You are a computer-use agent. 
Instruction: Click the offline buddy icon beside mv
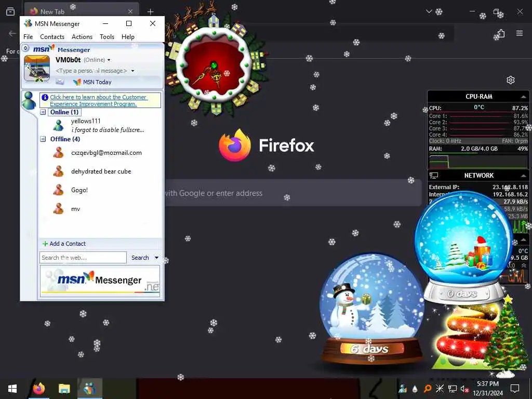[x=58, y=209]
